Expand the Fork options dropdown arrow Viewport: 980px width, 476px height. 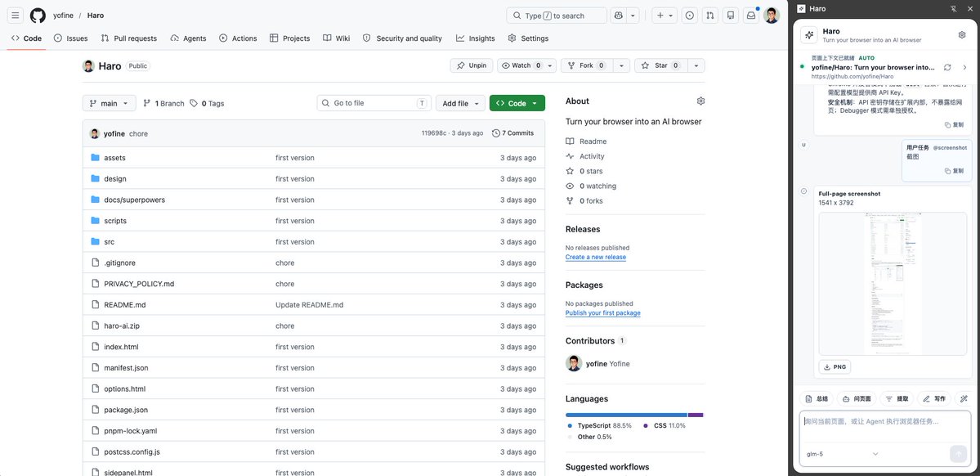pyautogui.click(x=621, y=65)
